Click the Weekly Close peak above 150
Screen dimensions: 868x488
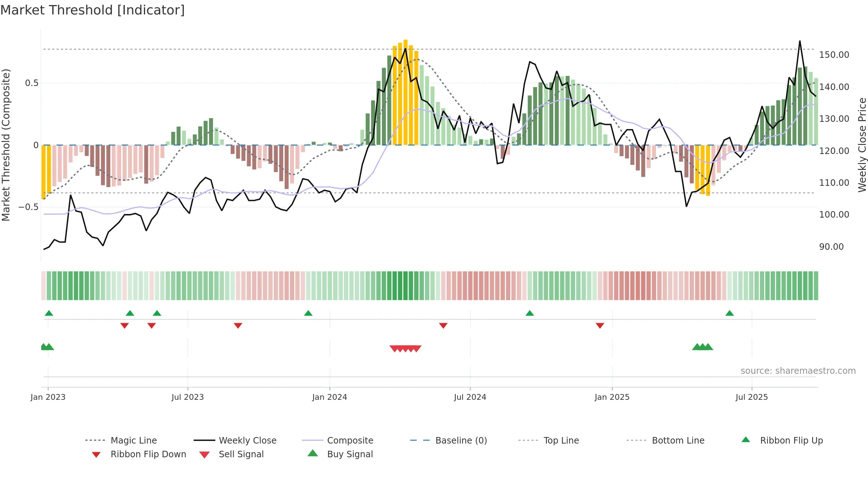coord(800,41)
